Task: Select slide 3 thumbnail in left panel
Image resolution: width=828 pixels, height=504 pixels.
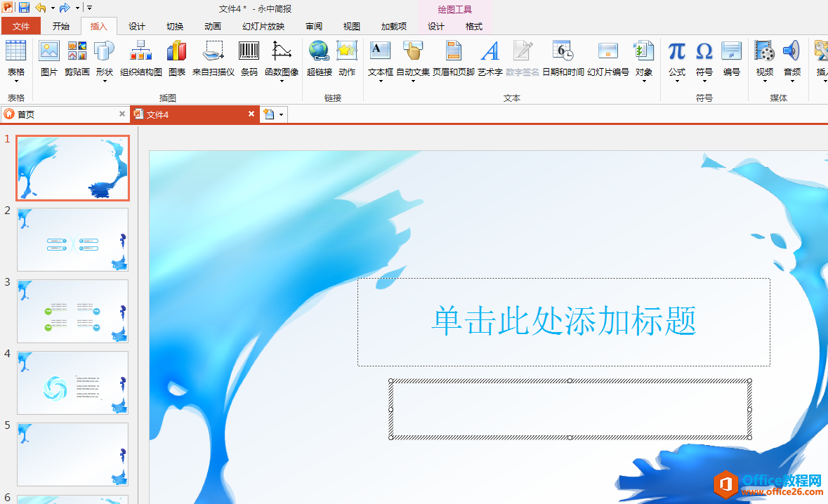Action: [72, 311]
